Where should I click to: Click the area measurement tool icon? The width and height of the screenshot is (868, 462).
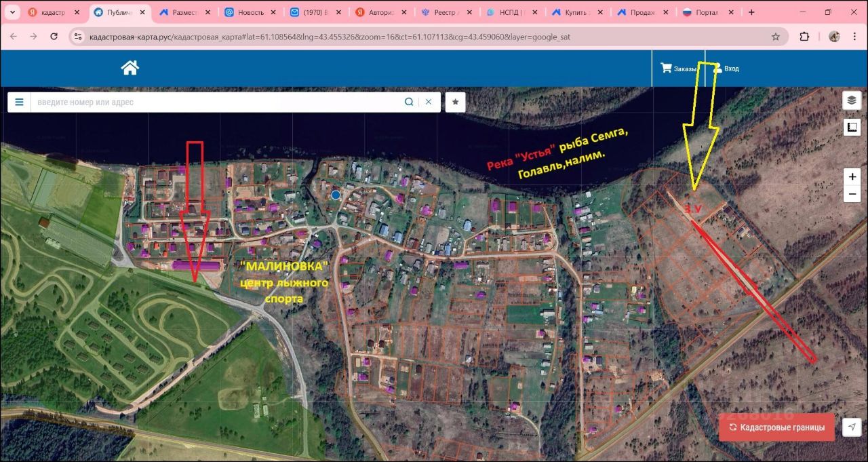(852, 127)
